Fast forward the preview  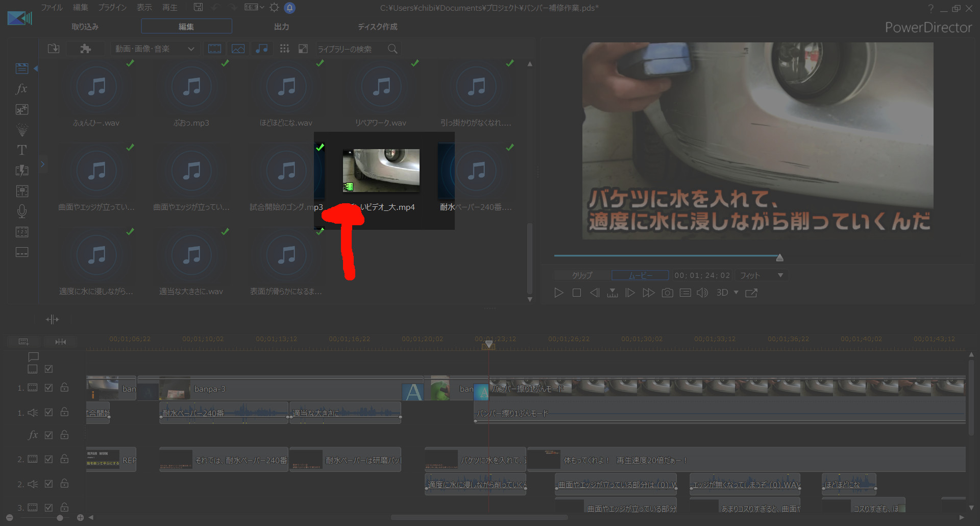[649, 293]
